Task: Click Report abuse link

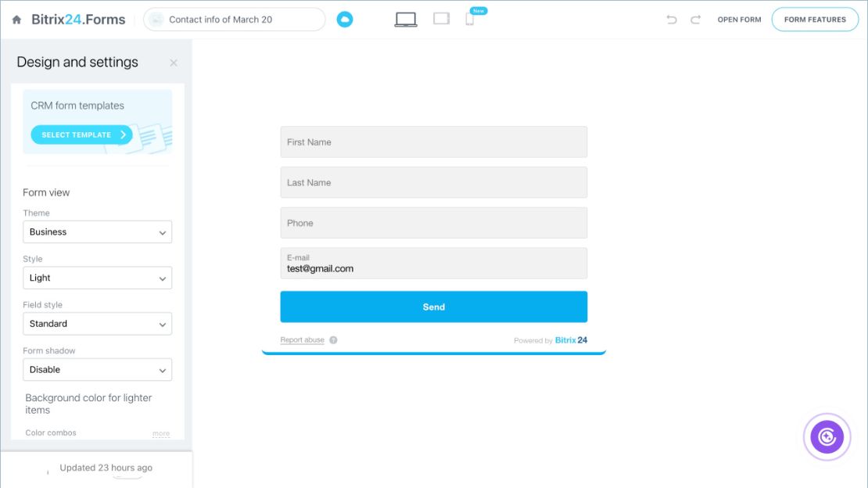Action: pos(303,340)
